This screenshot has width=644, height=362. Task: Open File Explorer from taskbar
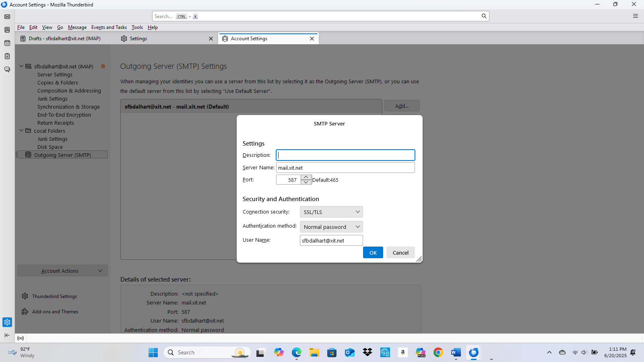coord(314,353)
